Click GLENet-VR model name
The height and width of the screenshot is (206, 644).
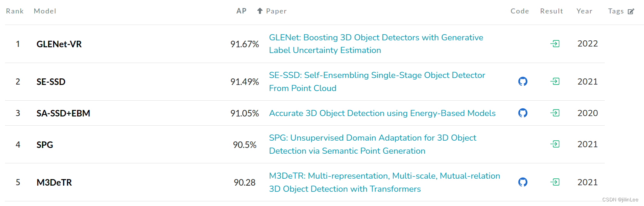(x=59, y=44)
